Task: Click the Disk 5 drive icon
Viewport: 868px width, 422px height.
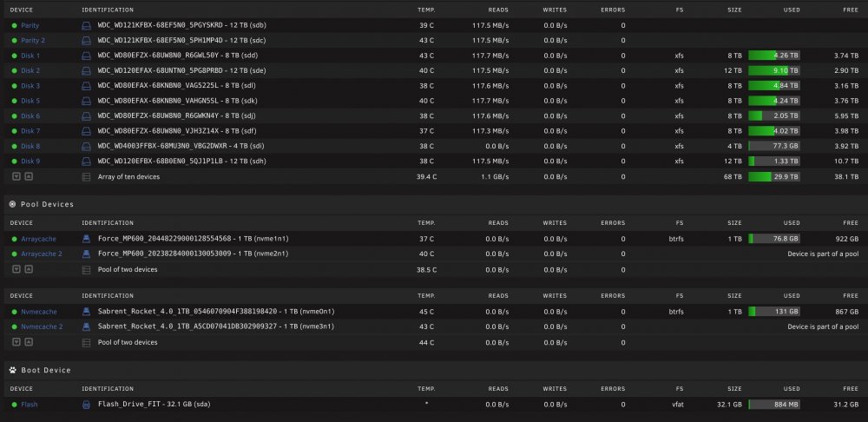Action: click(86, 101)
